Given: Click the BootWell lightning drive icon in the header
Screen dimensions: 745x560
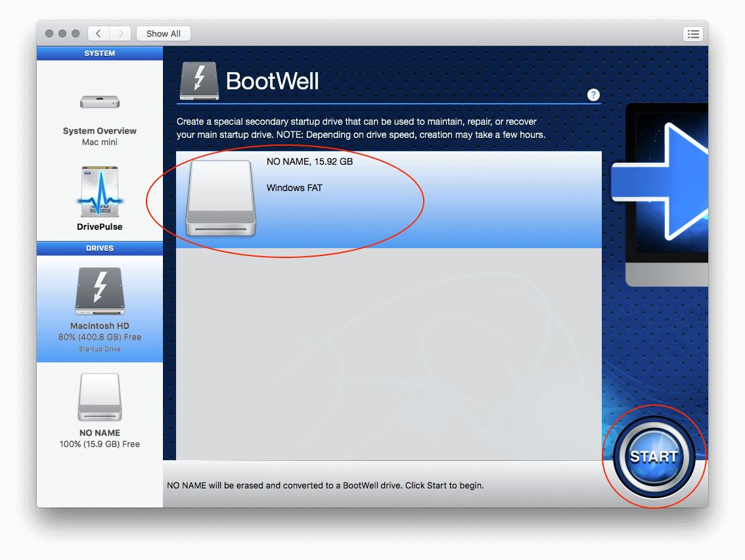Looking at the screenshot, I should point(199,80).
